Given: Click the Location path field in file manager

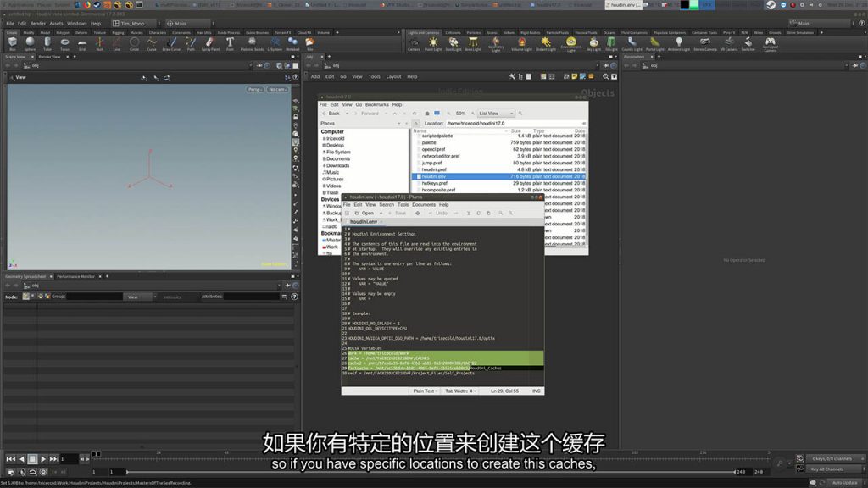Looking at the screenshot, I should (515, 124).
